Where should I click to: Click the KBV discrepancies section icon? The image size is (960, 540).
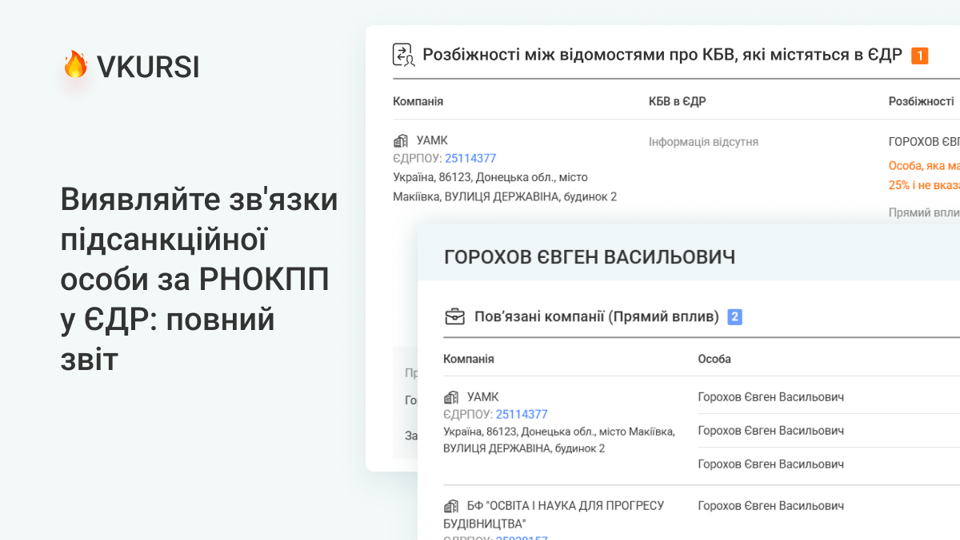click(x=403, y=54)
